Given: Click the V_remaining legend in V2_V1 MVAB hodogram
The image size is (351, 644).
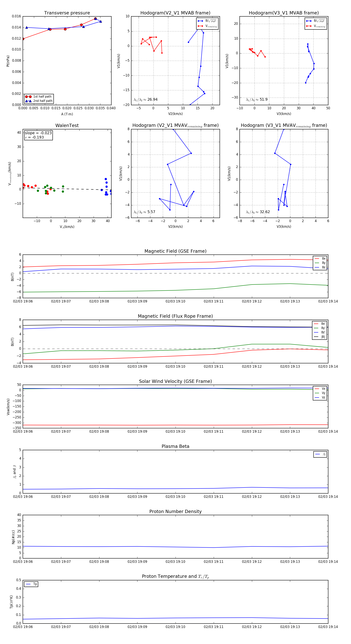Looking at the screenshot, I should 207,26.
